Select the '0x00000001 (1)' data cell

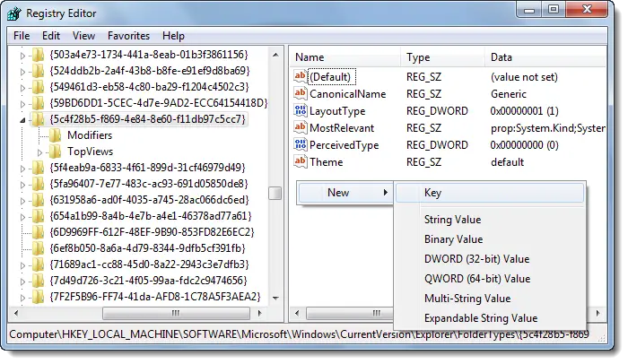(x=524, y=111)
